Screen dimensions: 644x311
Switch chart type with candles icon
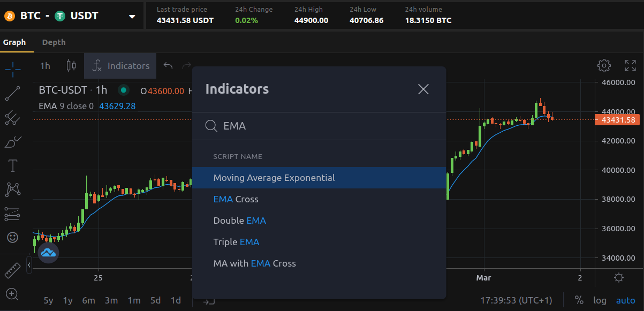[x=71, y=65]
